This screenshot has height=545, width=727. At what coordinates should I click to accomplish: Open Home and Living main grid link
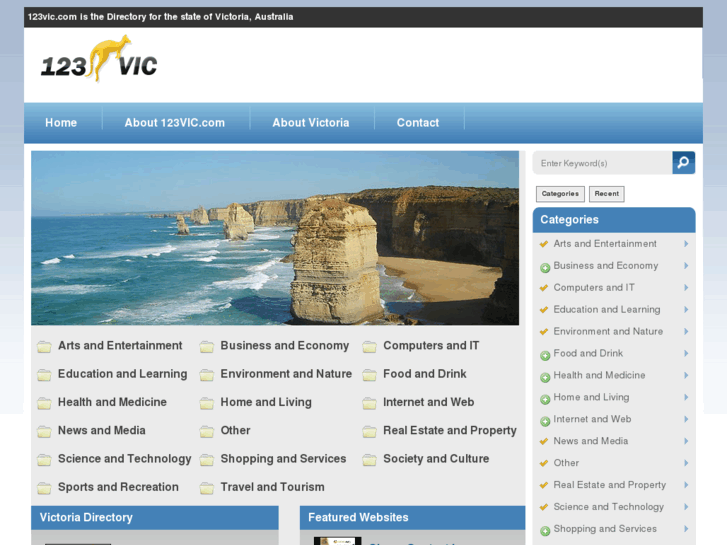266,402
